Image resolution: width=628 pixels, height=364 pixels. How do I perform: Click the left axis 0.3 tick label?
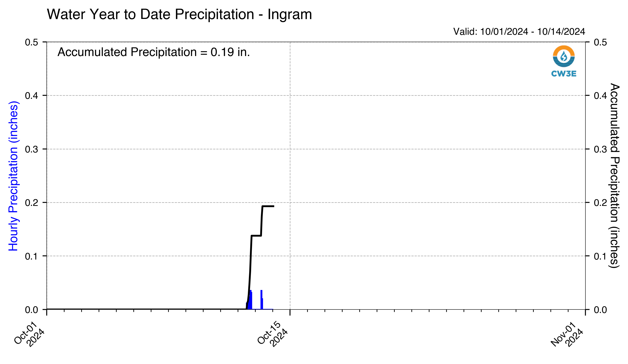click(x=31, y=149)
